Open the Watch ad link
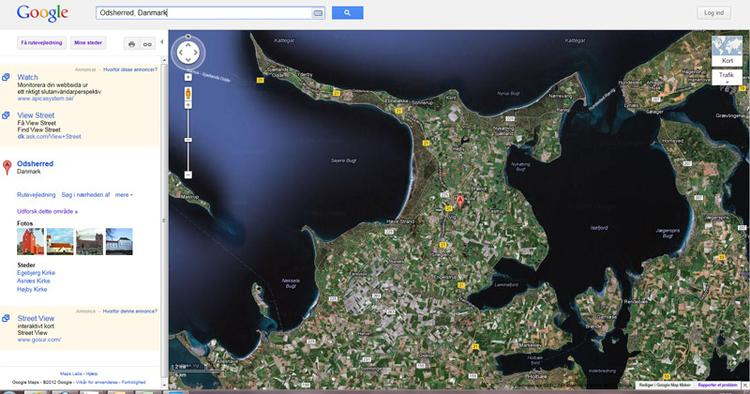Viewport: 750px width, 394px height. coord(27,77)
